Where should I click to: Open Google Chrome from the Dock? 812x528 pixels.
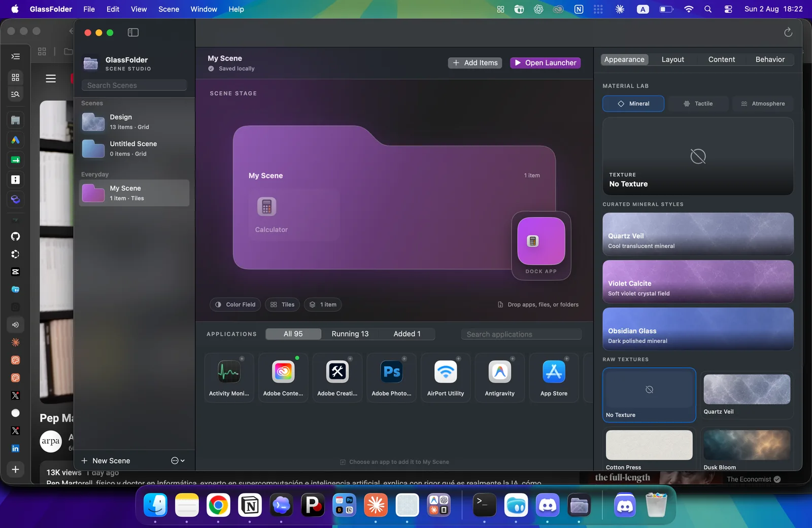click(218, 505)
